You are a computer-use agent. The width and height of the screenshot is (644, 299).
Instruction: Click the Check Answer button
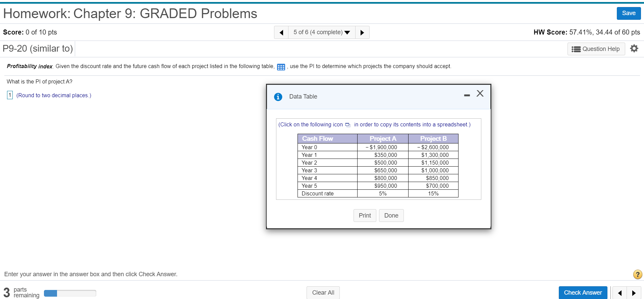point(583,293)
